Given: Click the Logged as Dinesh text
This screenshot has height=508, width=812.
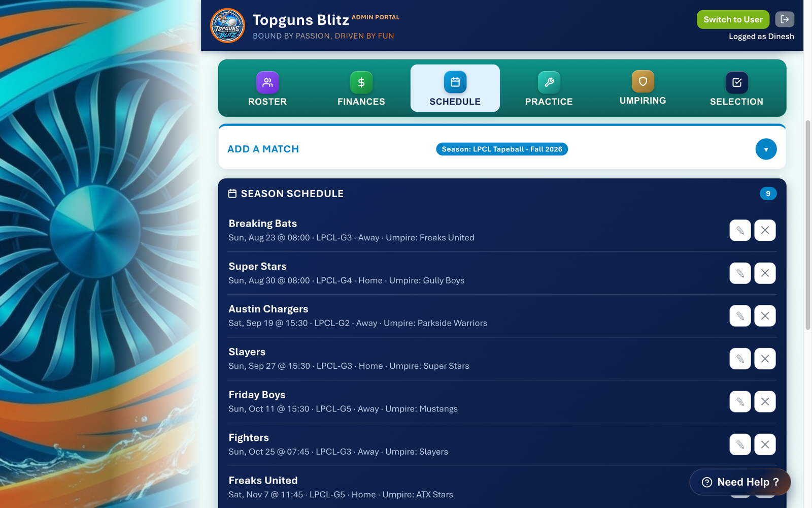Looking at the screenshot, I should click(x=761, y=37).
